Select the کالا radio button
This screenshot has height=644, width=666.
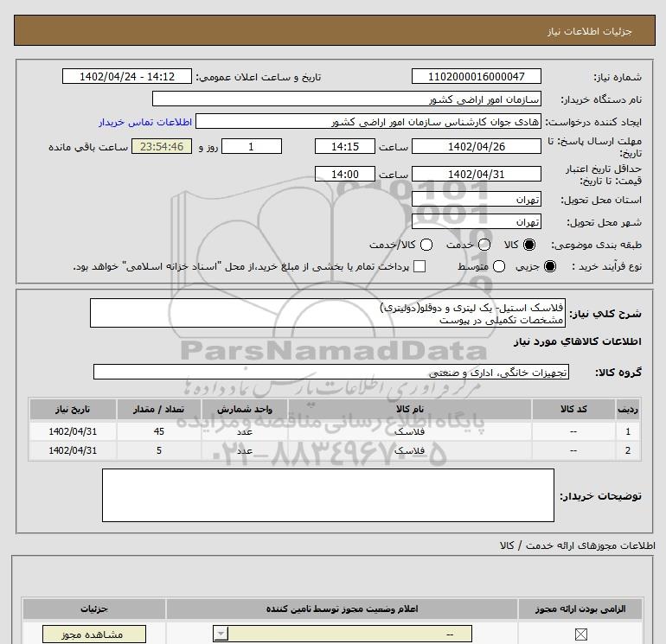click(x=529, y=245)
